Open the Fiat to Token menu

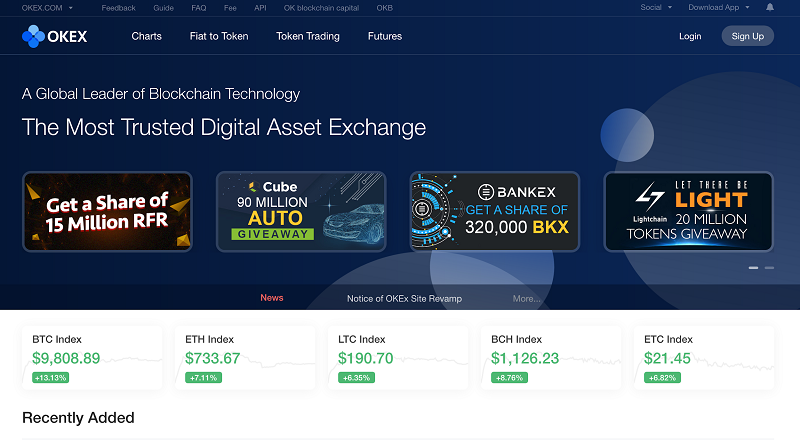point(219,36)
